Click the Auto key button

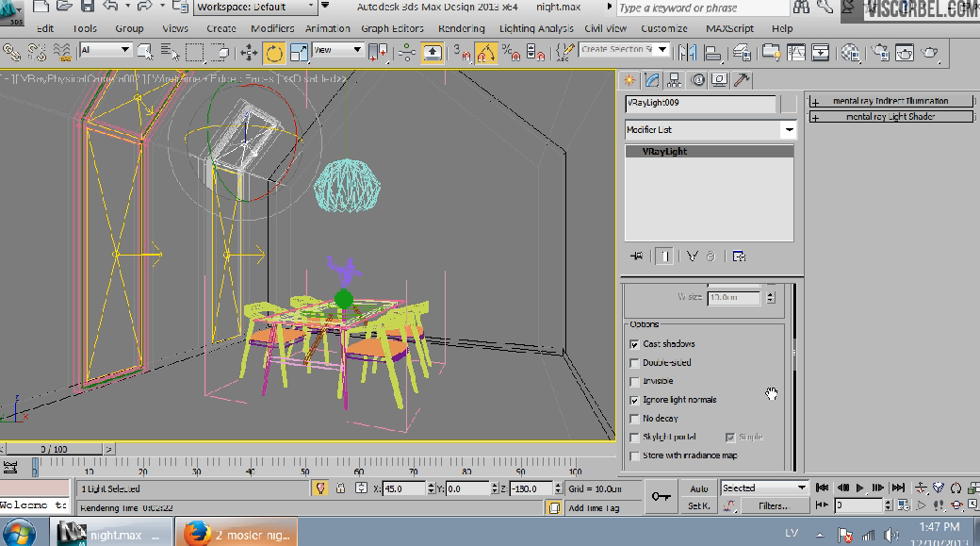coord(699,489)
